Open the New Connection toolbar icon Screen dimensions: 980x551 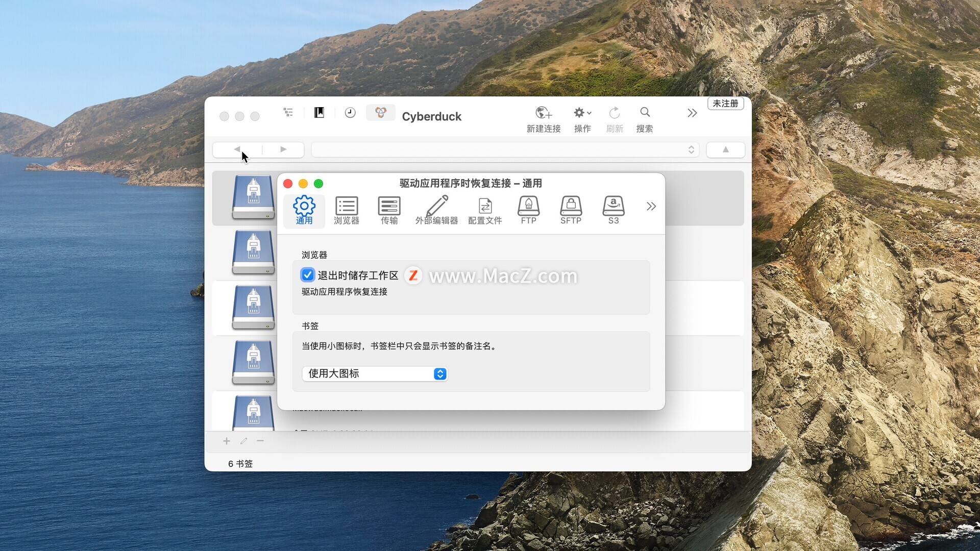543,113
